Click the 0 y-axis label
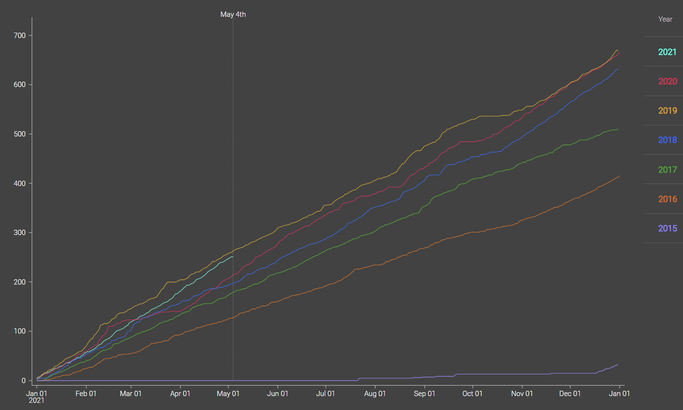The height and width of the screenshot is (410, 683). coord(24,380)
